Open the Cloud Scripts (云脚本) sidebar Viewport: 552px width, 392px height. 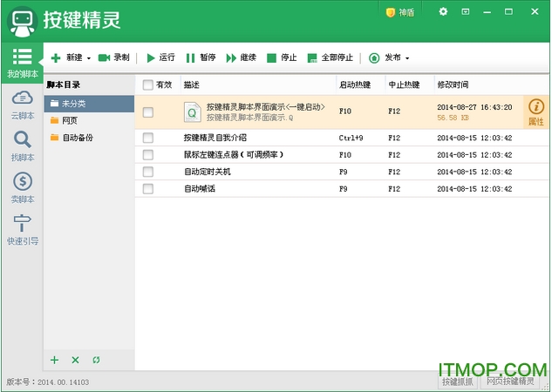(x=22, y=104)
